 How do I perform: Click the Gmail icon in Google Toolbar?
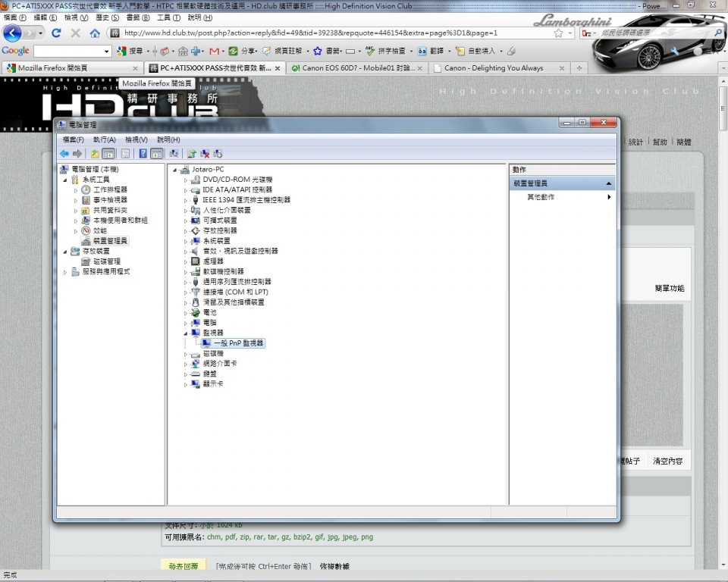click(215, 51)
